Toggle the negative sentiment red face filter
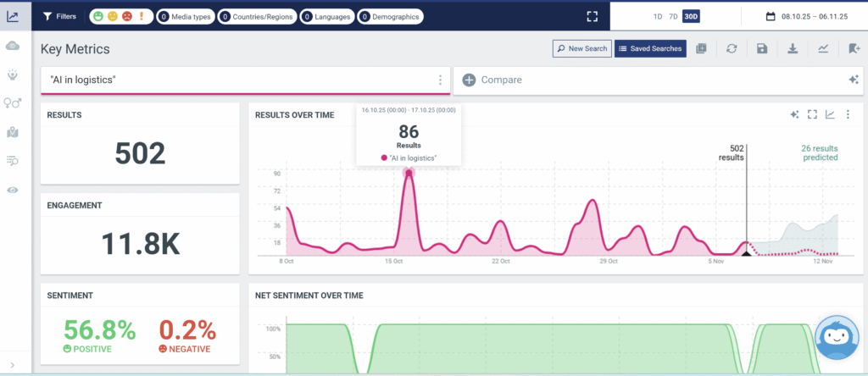The image size is (868, 376). (125, 16)
